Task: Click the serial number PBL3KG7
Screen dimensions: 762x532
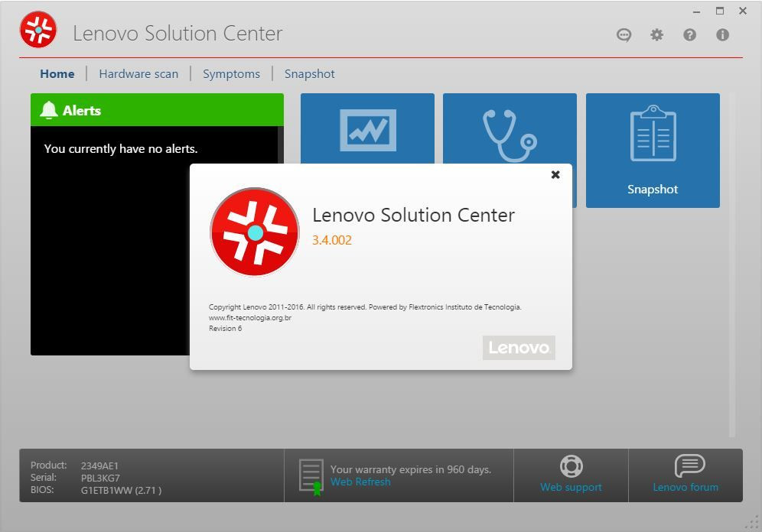Action: point(100,478)
